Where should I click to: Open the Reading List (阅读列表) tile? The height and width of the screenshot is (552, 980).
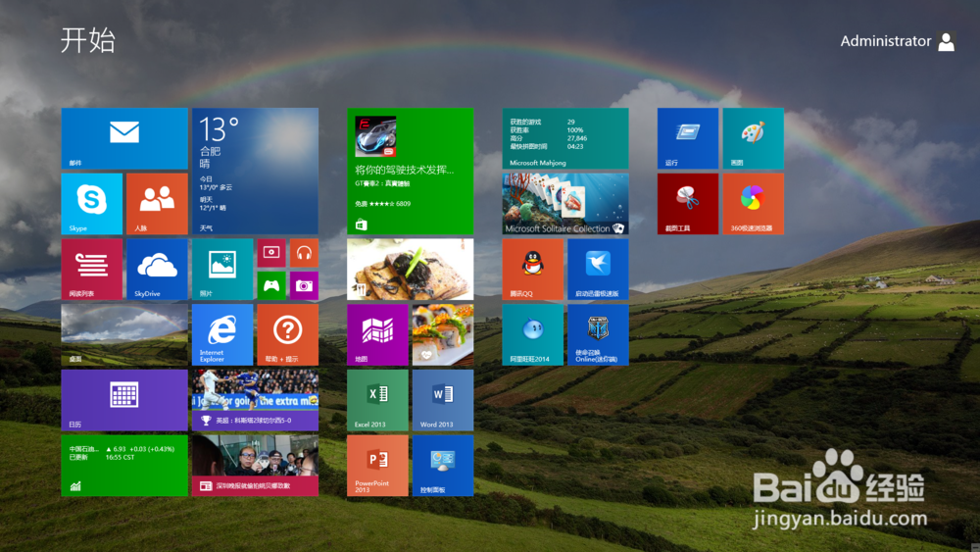[x=92, y=270]
